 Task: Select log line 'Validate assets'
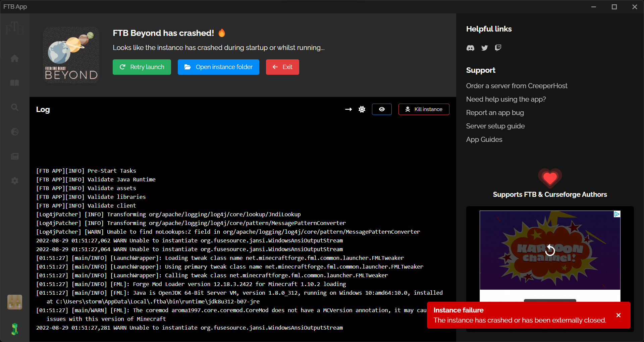(x=86, y=188)
